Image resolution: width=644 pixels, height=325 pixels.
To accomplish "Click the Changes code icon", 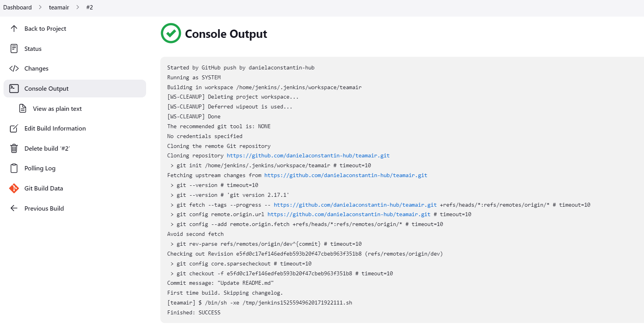I will point(14,68).
